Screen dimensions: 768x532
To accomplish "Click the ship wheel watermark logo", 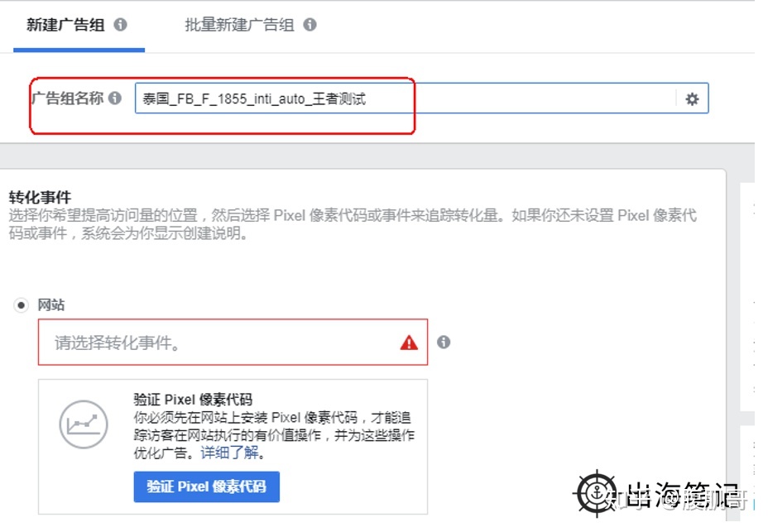I will 596,493.
